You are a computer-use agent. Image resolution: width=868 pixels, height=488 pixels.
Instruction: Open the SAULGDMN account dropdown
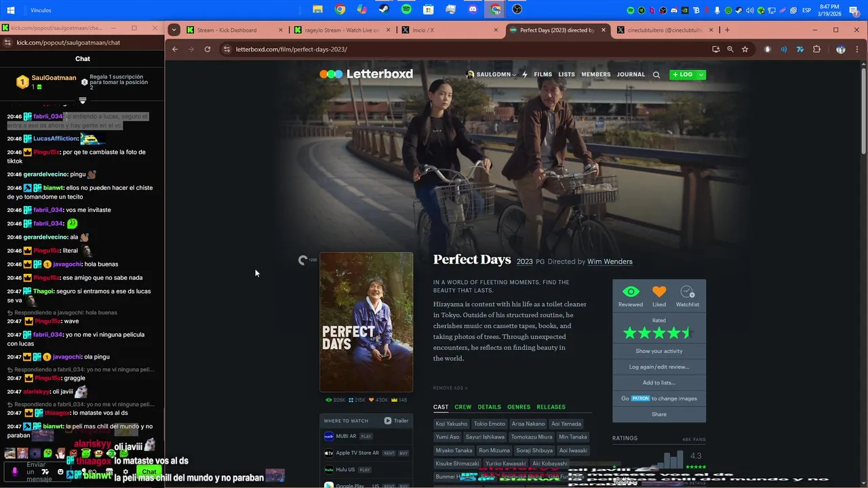point(491,75)
